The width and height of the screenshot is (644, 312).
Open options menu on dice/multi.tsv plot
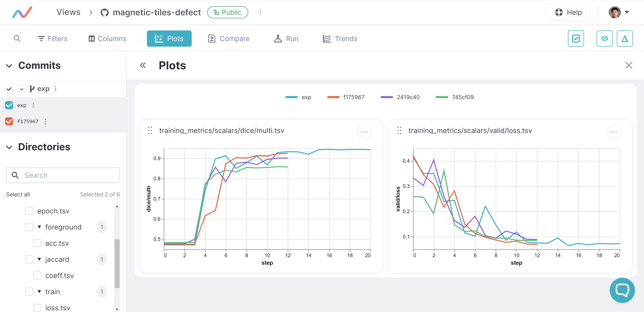point(364,132)
